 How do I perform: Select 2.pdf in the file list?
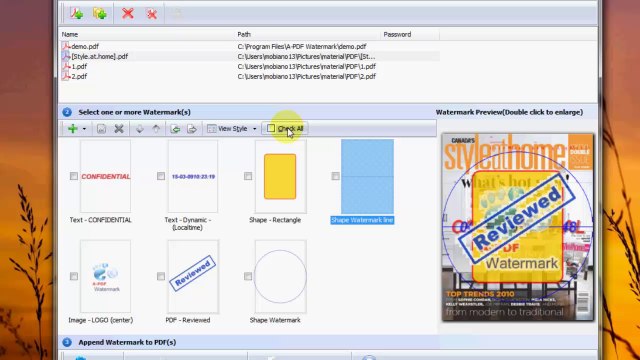[79, 76]
